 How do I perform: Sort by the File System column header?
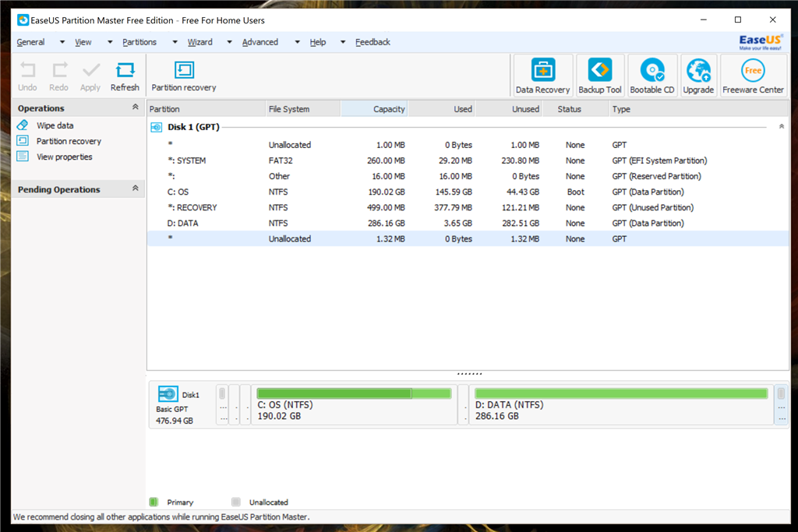point(303,109)
